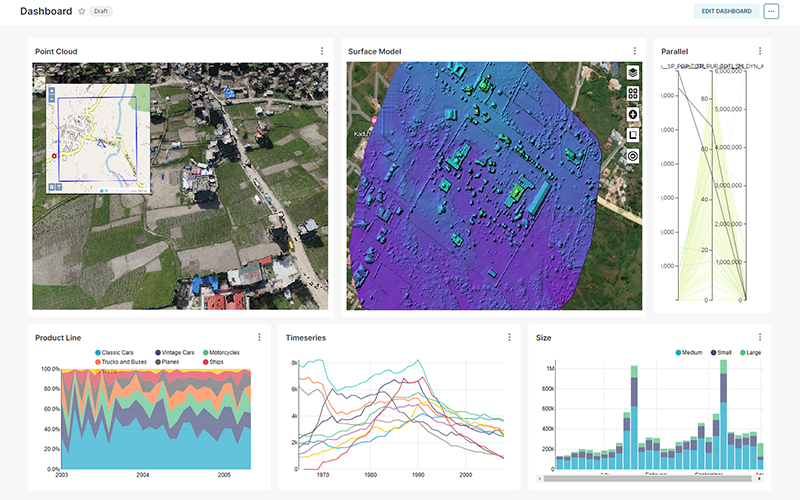
Task: Toggle the Trucks and Buses legend series
Action: pyautogui.click(x=121, y=362)
